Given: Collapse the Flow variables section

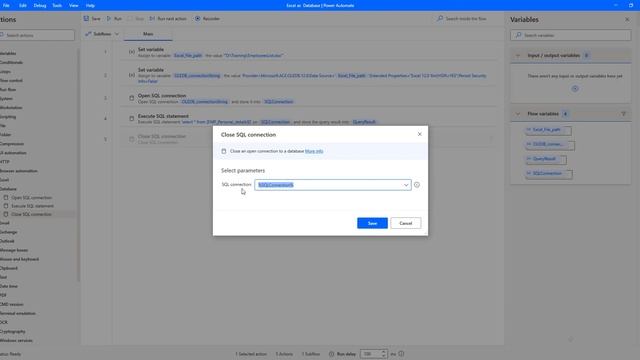Looking at the screenshot, I should point(518,114).
